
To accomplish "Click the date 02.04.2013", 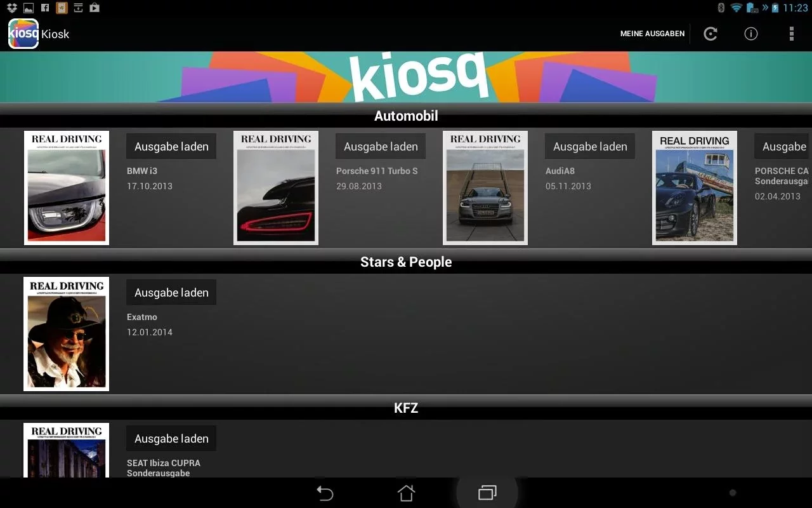I will pyautogui.click(x=778, y=196).
